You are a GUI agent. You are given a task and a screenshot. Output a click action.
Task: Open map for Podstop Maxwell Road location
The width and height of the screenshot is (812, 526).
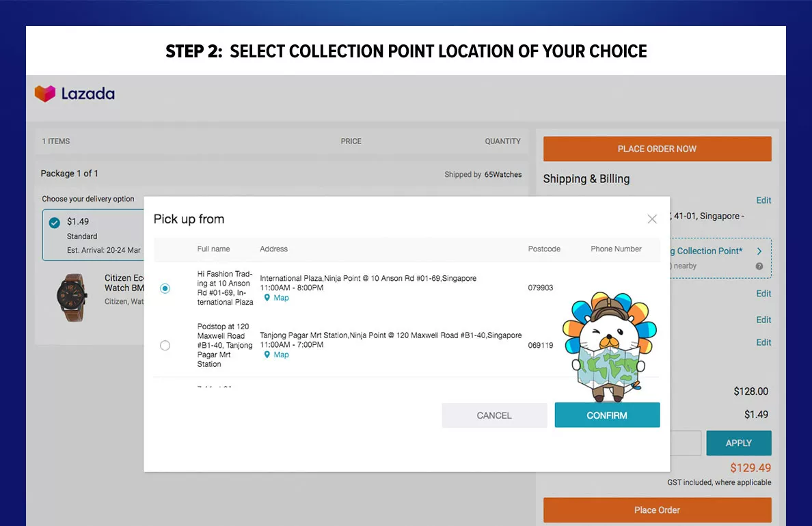276,355
